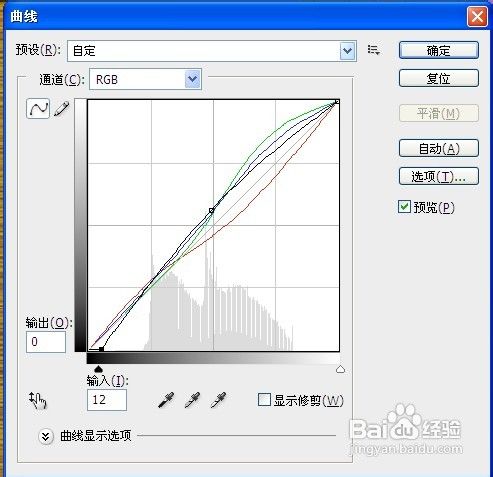Click the Output (输出) value field
Screen dimensions: 493x477
tap(46, 342)
